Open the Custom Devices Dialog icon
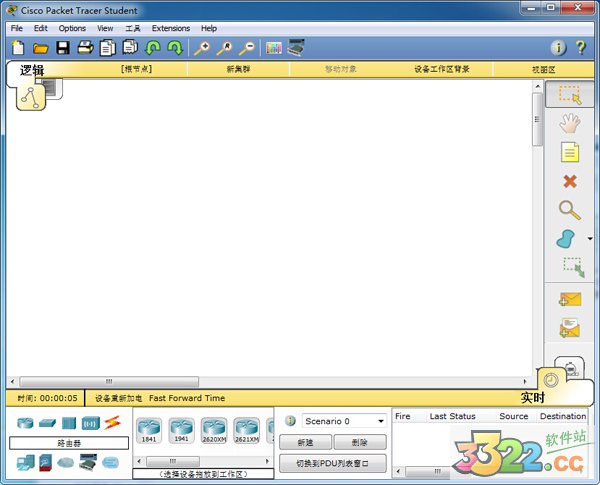The image size is (600, 485). 296,47
